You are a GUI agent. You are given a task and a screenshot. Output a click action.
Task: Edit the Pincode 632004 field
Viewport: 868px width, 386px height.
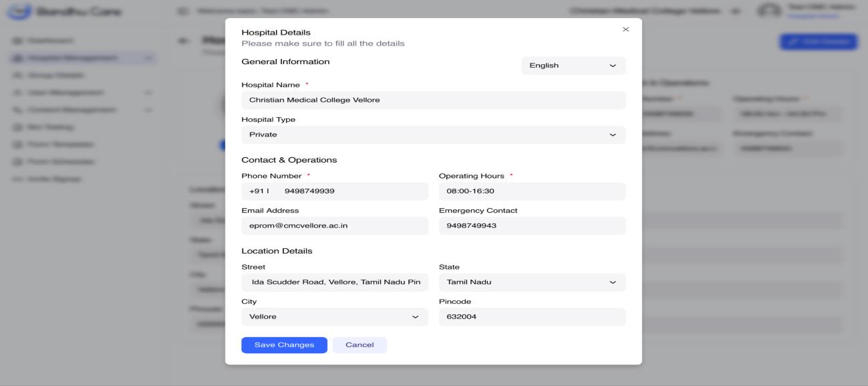pos(532,316)
